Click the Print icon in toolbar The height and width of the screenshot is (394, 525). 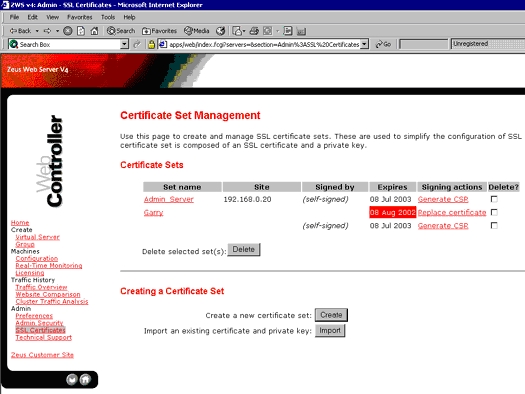click(x=254, y=31)
